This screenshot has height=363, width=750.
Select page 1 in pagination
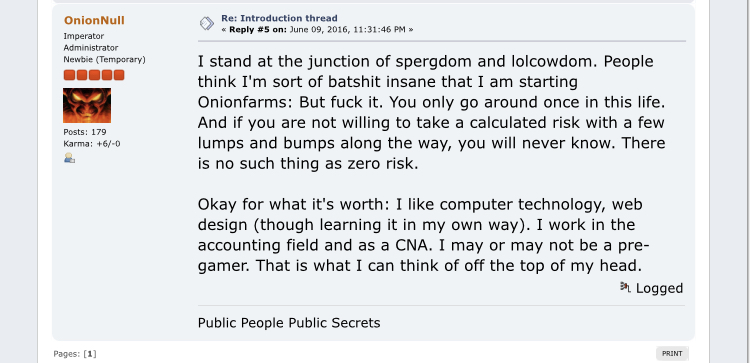pos(90,354)
